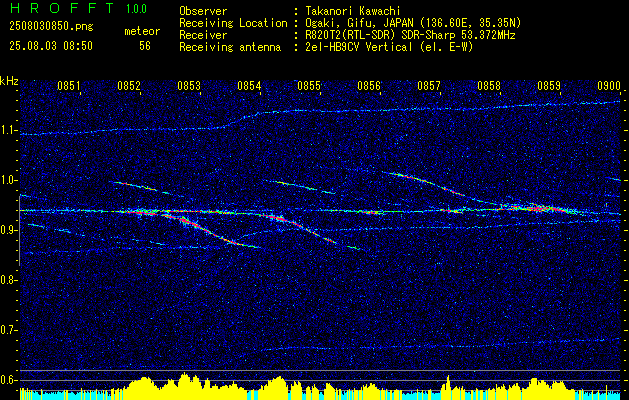This screenshot has height=400, width=629.
Task: Click the 1.0 kHz axis label
Action: coord(8,181)
